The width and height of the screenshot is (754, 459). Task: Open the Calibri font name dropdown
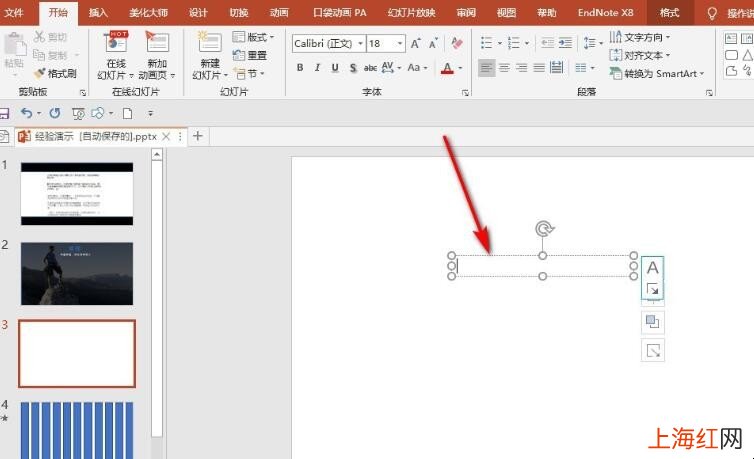[360, 44]
